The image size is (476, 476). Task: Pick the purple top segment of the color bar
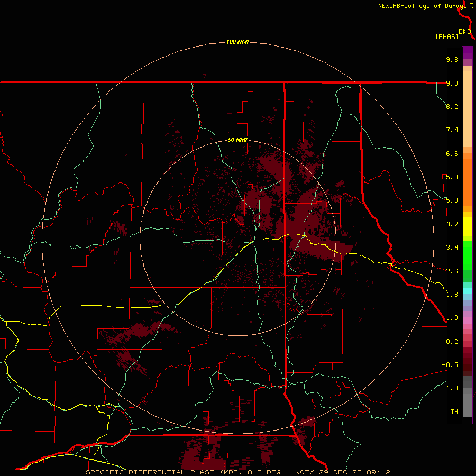(467, 53)
